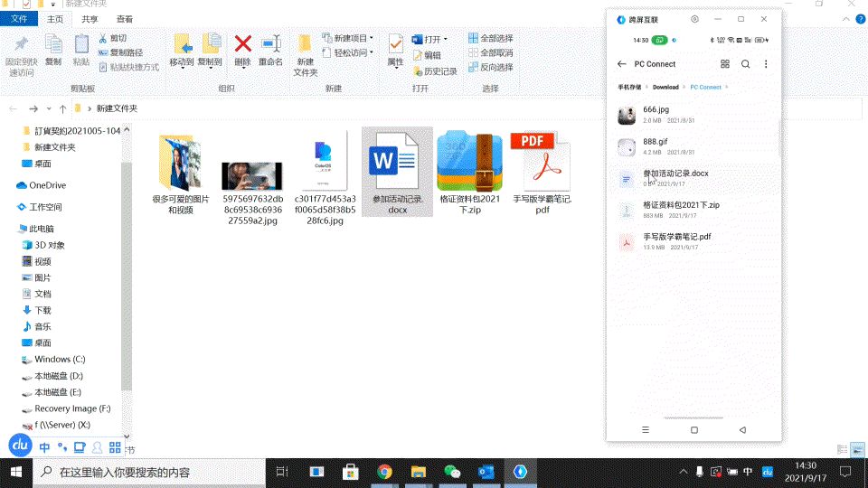This screenshot has height=488, width=868.
Task: Click Select All (全部选择) in ribbon
Action: (x=491, y=38)
